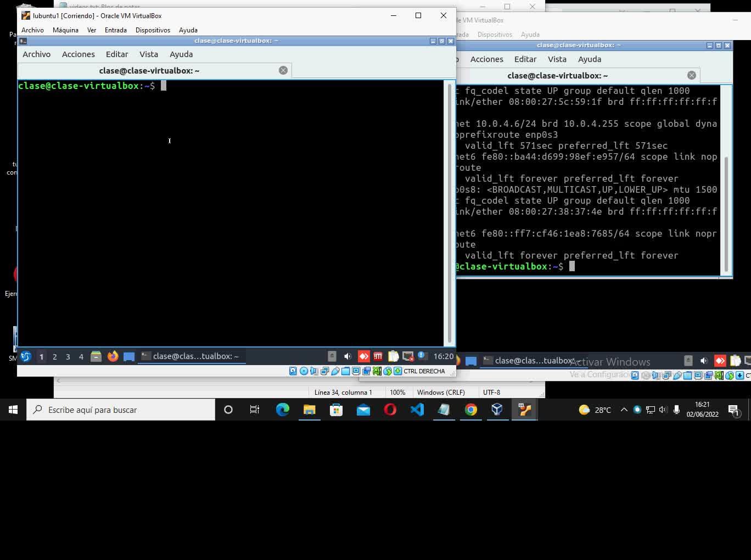The image size is (751, 560).
Task: Launch the file manager from the lubuntu1 panel
Action: point(96,356)
